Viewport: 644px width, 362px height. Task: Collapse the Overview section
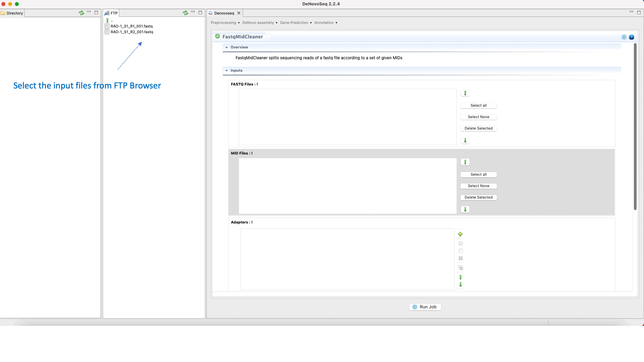[227, 47]
